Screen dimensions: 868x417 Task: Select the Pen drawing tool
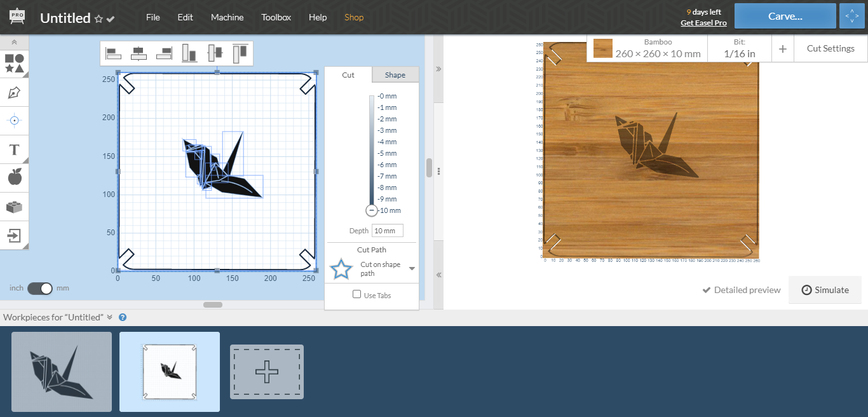tap(14, 92)
